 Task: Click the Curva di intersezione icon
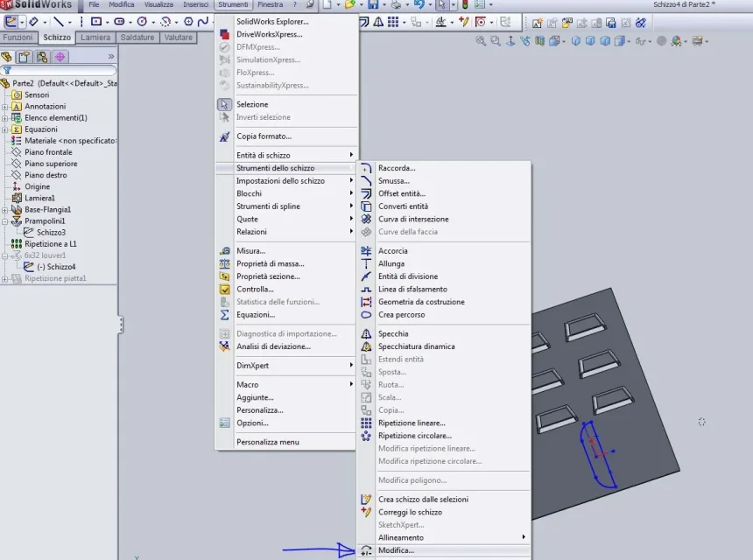click(366, 220)
